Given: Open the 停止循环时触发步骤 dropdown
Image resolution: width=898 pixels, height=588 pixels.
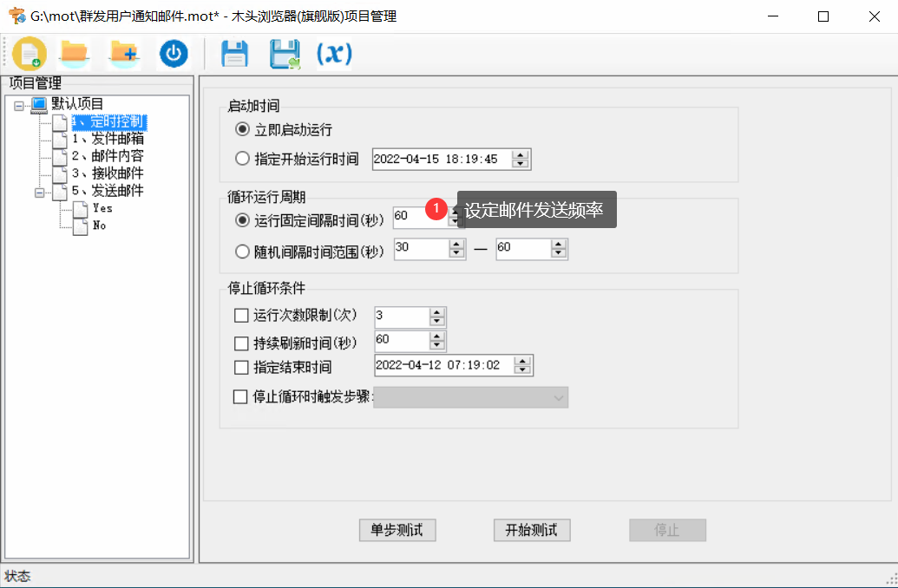Looking at the screenshot, I should pyautogui.click(x=471, y=397).
